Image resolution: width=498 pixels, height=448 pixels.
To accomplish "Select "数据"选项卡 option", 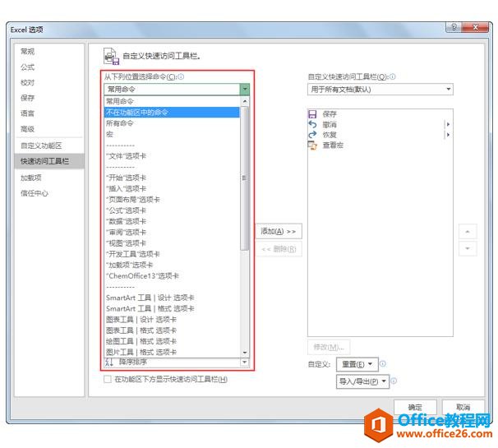I will click(x=172, y=221).
